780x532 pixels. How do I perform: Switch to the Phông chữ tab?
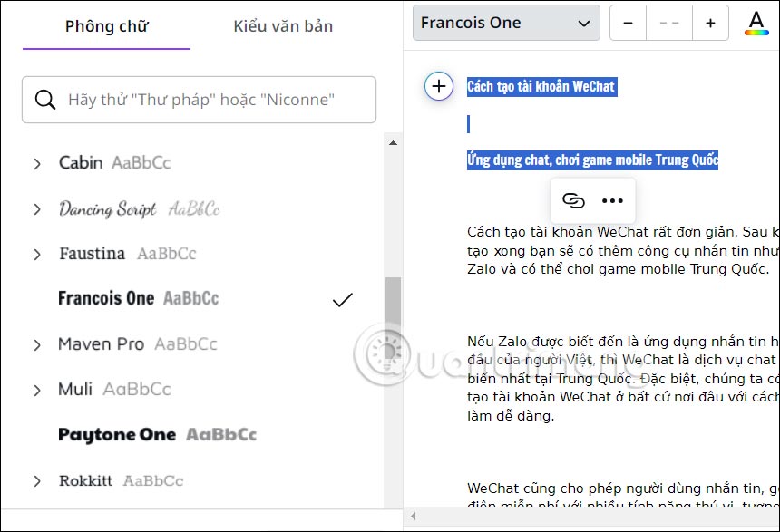tap(106, 27)
